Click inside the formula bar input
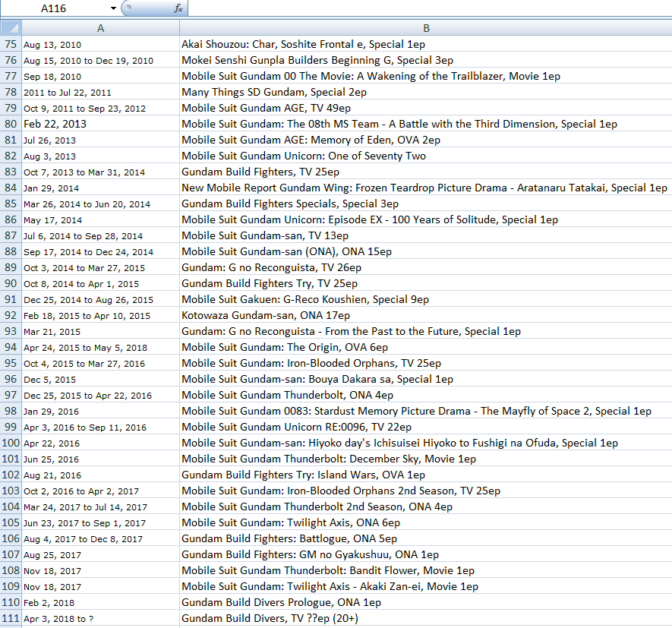The width and height of the screenshot is (672, 628). (425, 8)
